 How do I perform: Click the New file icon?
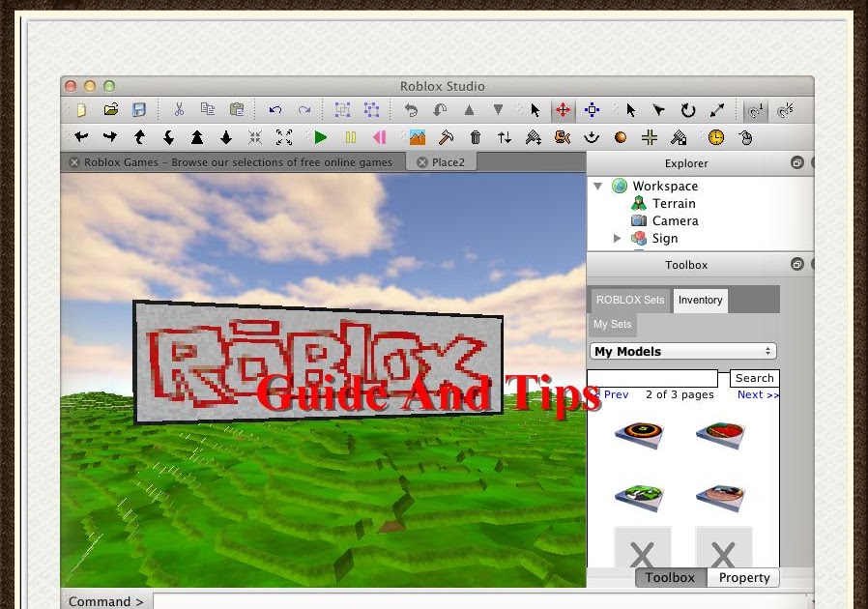pos(81,109)
